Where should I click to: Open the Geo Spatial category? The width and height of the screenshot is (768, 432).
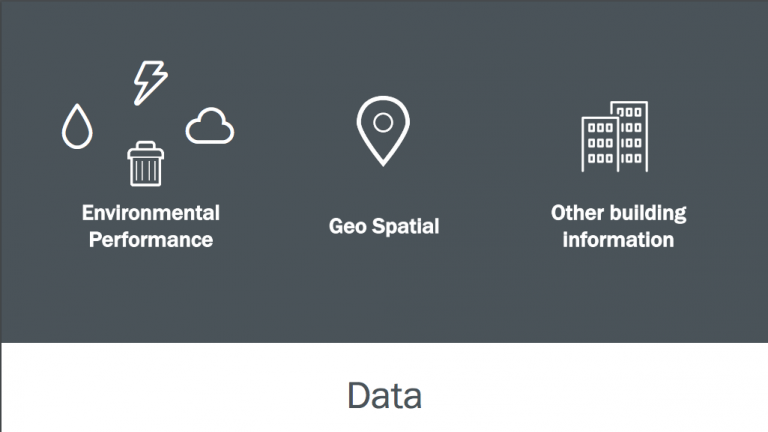tap(384, 226)
